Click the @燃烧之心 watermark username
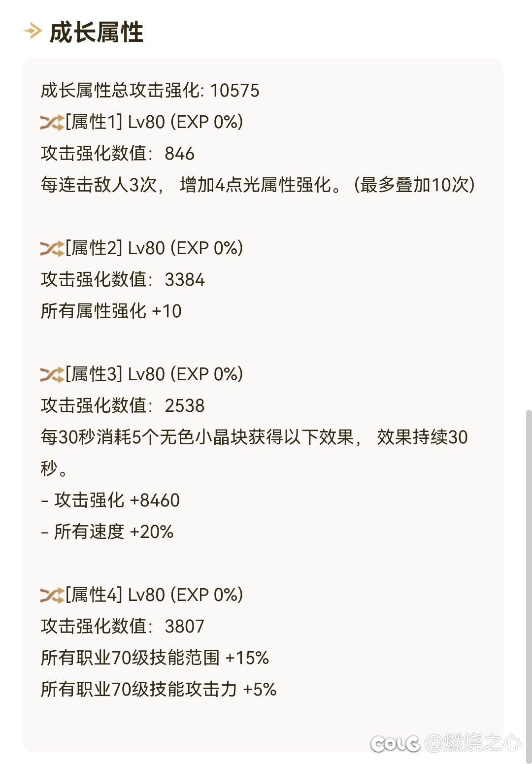 coord(473,743)
